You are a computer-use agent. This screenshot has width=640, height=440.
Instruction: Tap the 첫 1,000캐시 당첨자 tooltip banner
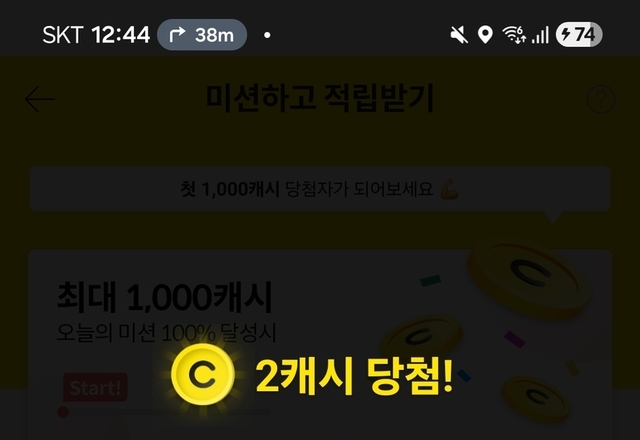click(x=320, y=189)
